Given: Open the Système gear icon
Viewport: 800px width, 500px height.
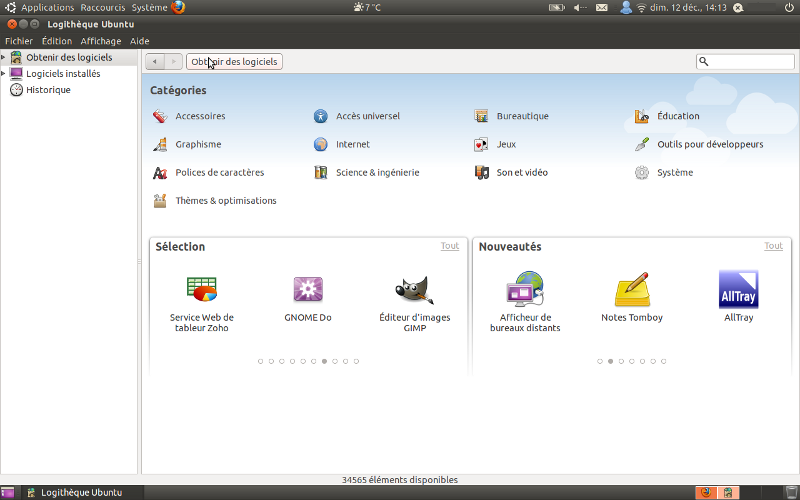Looking at the screenshot, I should pos(642,172).
